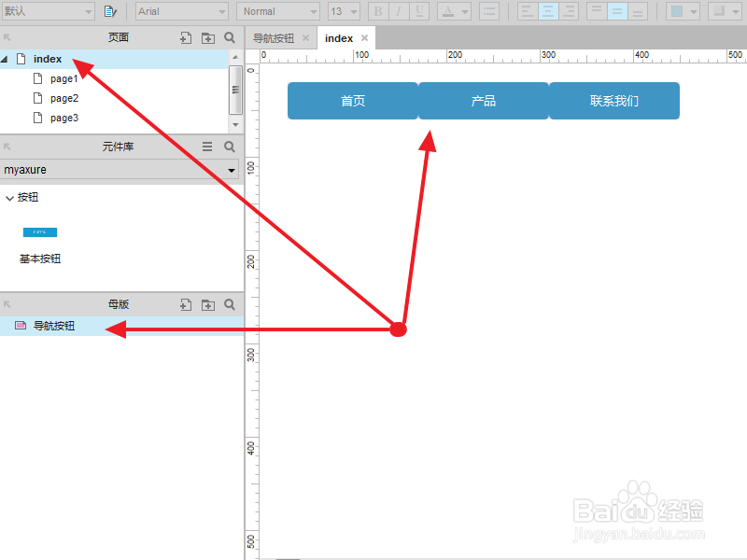The width and height of the screenshot is (747, 560).
Task: Add a new folder in 母版 panel
Action: tap(208, 305)
